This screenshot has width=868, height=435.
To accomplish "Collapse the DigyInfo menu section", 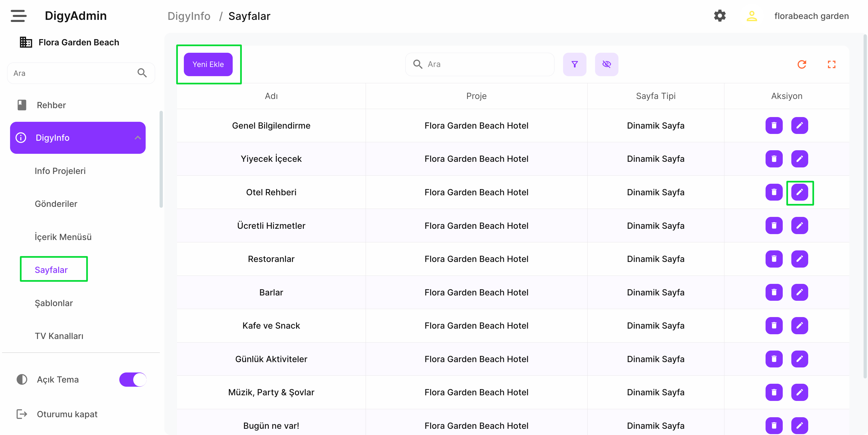I will coord(137,137).
